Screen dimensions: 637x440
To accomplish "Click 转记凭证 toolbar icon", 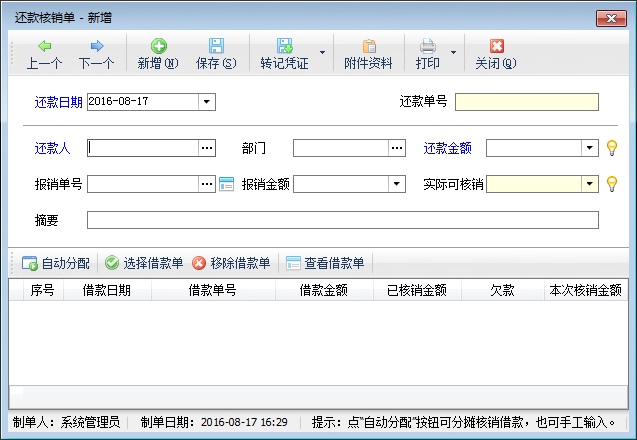I will click(x=284, y=46).
